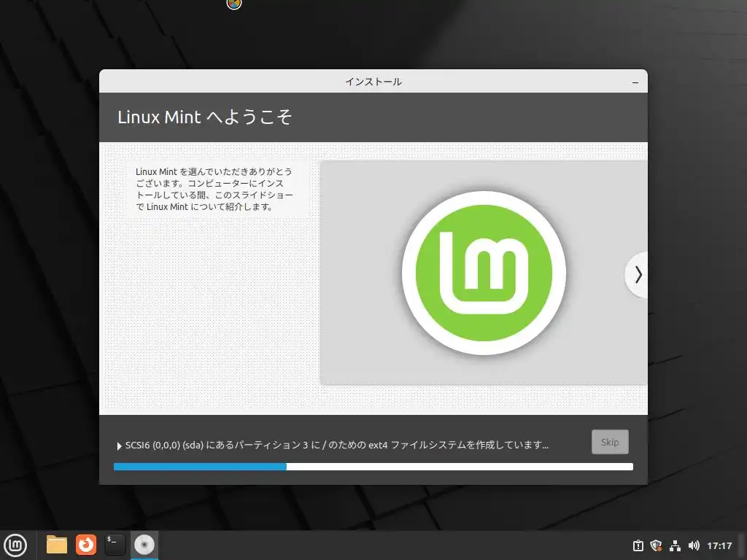
Task: Open the update manager shield tray icon
Action: tap(656, 545)
